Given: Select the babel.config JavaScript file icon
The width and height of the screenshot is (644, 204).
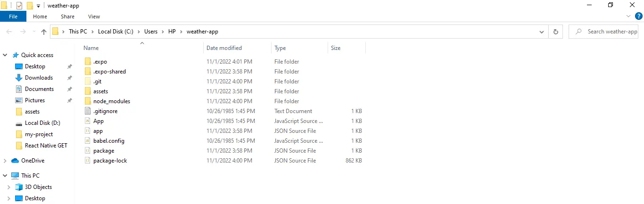Looking at the screenshot, I should point(87,141).
